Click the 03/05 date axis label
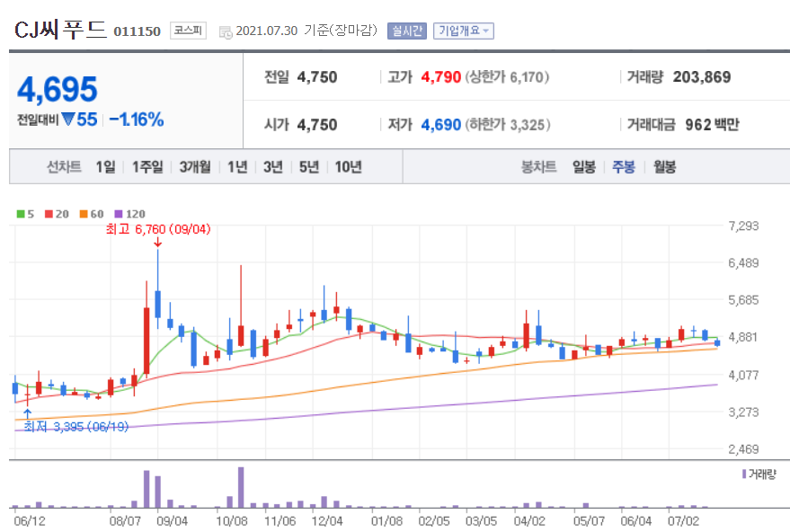Image resolution: width=790 pixels, height=532 pixels. [481, 521]
